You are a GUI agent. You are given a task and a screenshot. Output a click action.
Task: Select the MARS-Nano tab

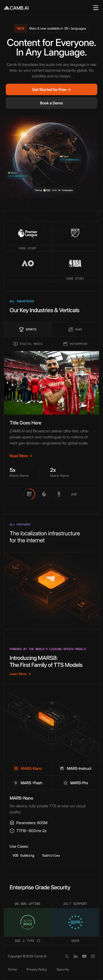pos(28,768)
